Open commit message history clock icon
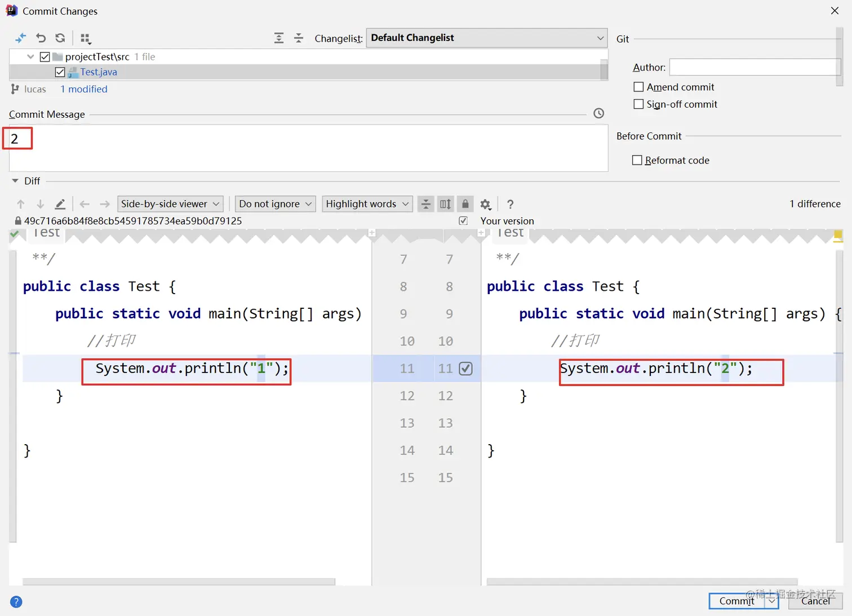 pyautogui.click(x=598, y=113)
